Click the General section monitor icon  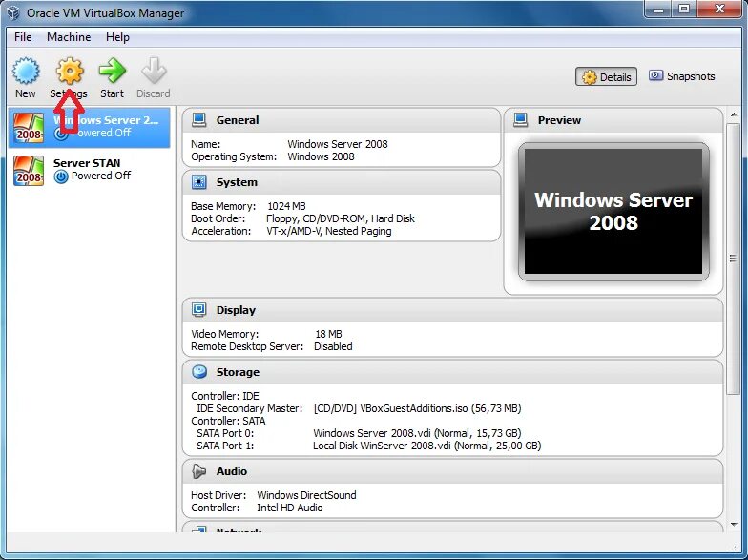coord(198,120)
